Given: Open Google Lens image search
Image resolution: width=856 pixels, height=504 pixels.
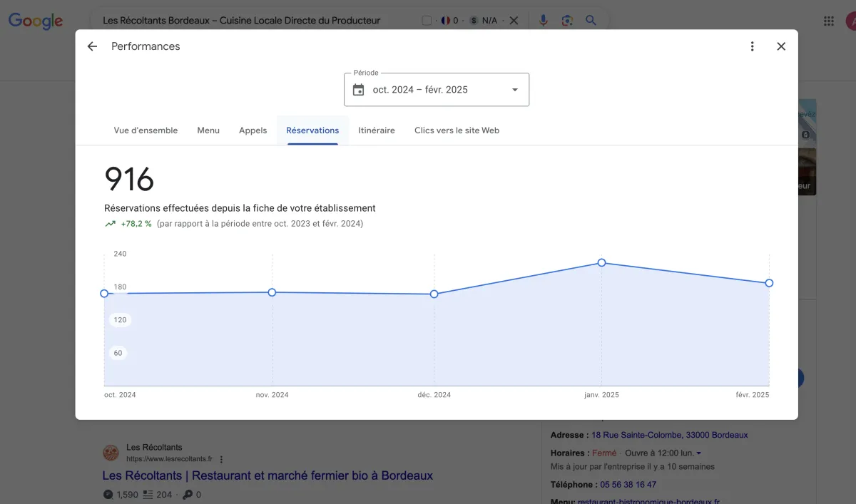Looking at the screenshot, I should click(x=567, y=21).
